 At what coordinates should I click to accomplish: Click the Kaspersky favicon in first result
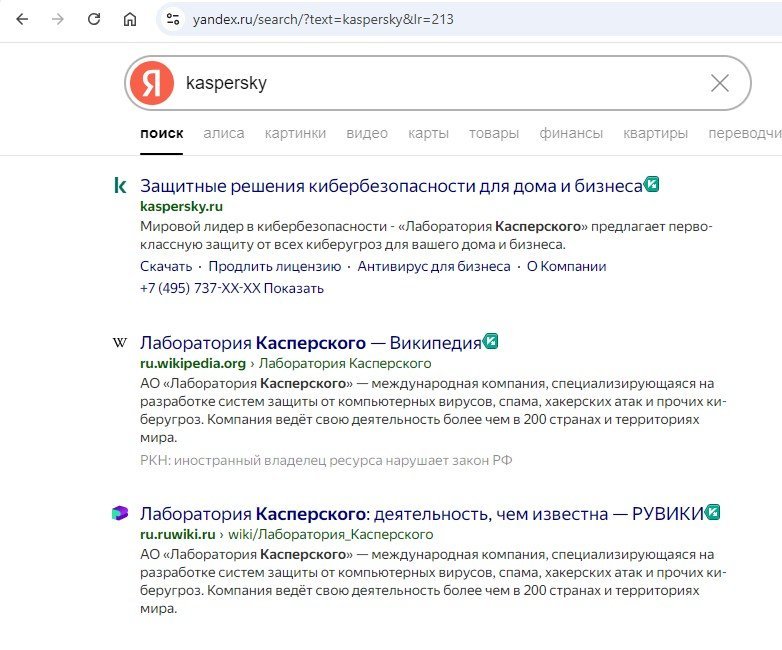click(x=120, y=185)
